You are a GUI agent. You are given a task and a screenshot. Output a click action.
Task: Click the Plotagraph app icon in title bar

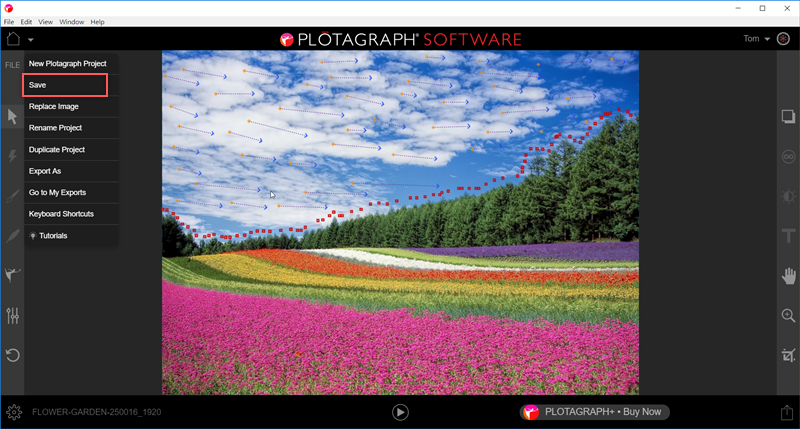pyautogui.click(x=9, y=8)
